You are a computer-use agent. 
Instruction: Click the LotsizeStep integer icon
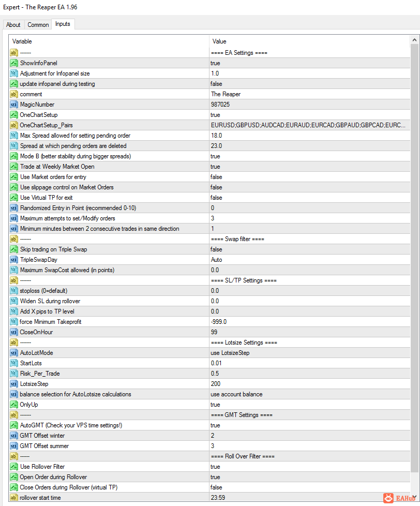[13, 384]
